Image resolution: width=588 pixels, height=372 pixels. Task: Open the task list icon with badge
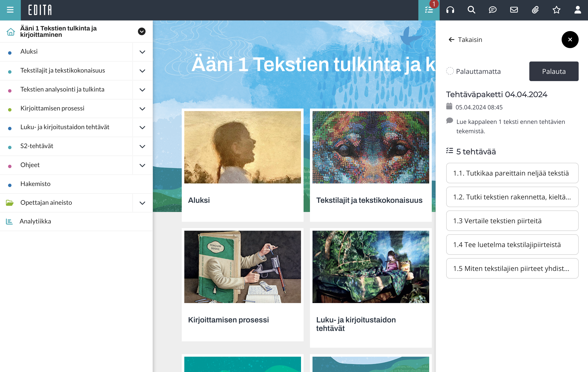click(429, 10)
